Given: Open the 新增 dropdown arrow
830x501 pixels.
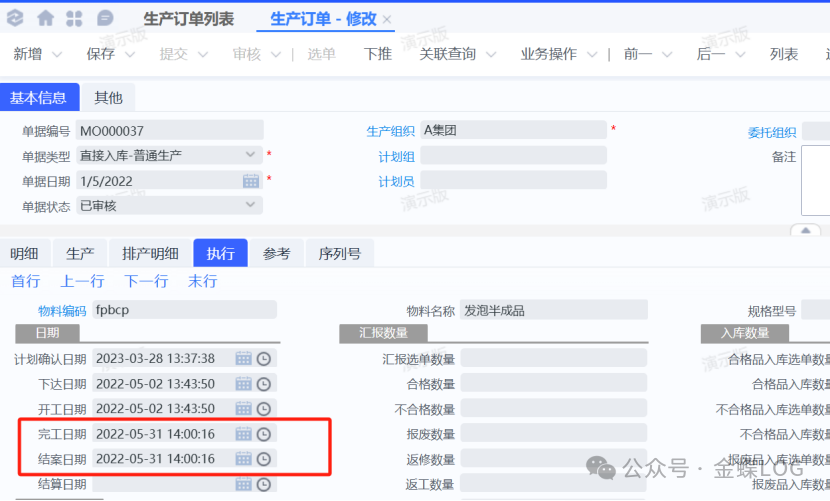Looking at the screenshot, I should (56, 54).
